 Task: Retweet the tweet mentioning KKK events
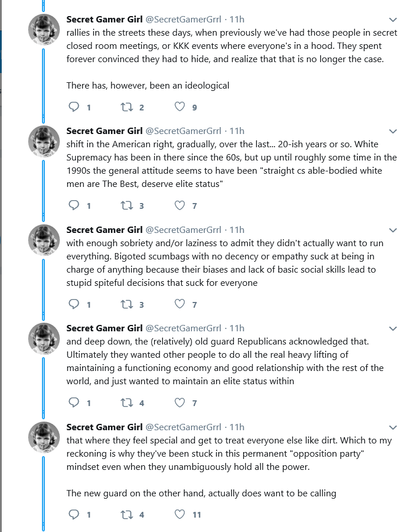click(127, 107)
